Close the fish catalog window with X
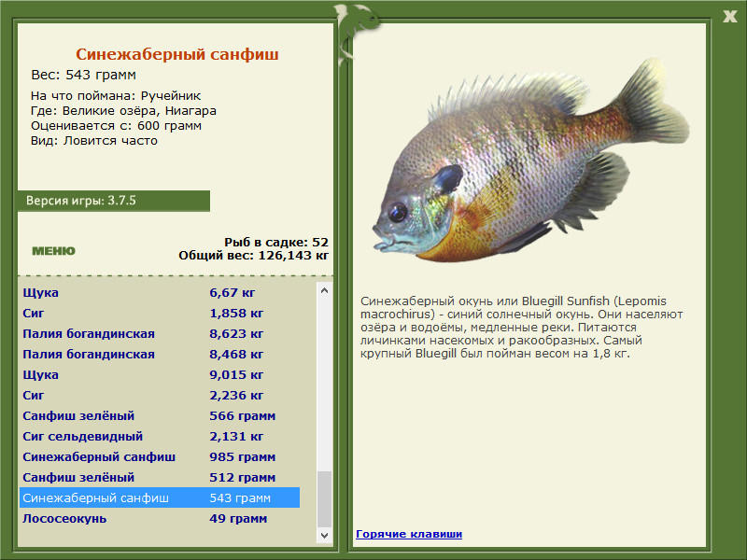The height and width of the screenshot is (560, 747). click(x=729, y=17)
